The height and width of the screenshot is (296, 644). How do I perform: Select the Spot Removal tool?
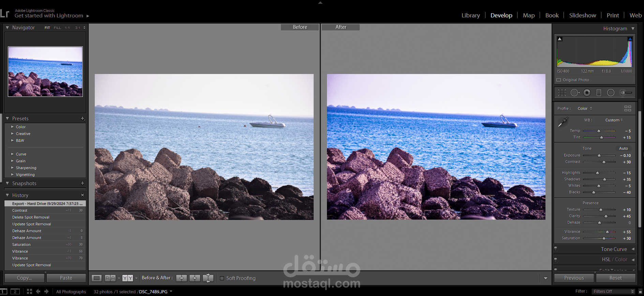575,92
